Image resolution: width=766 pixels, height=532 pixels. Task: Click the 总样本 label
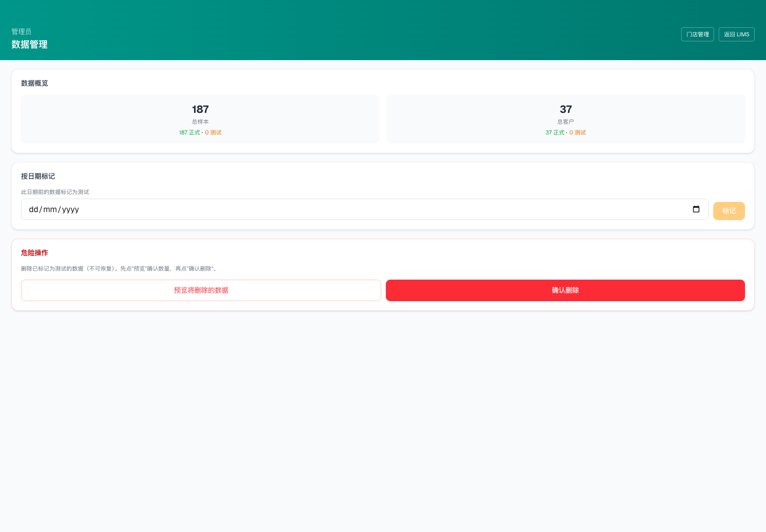(x=200, y=122)
